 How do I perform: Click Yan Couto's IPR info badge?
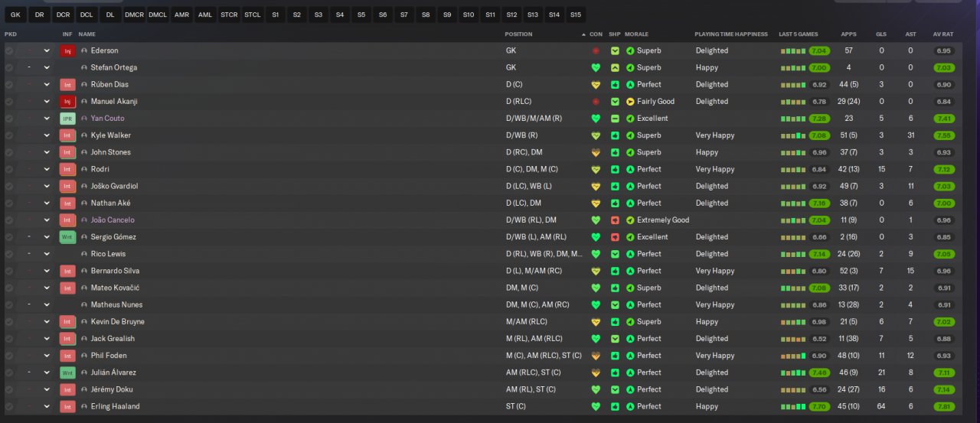pyautogui.click(x=67, y=119)
